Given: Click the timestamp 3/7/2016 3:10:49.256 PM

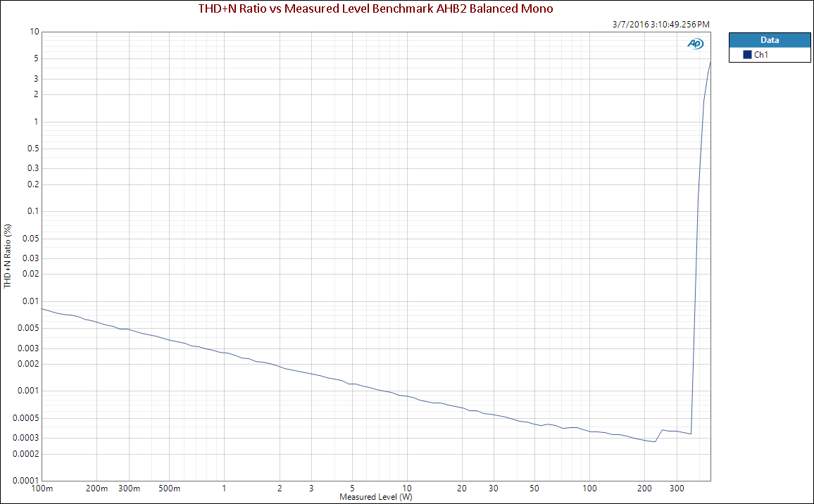Looking at the screenshot, I should (661, 25).
